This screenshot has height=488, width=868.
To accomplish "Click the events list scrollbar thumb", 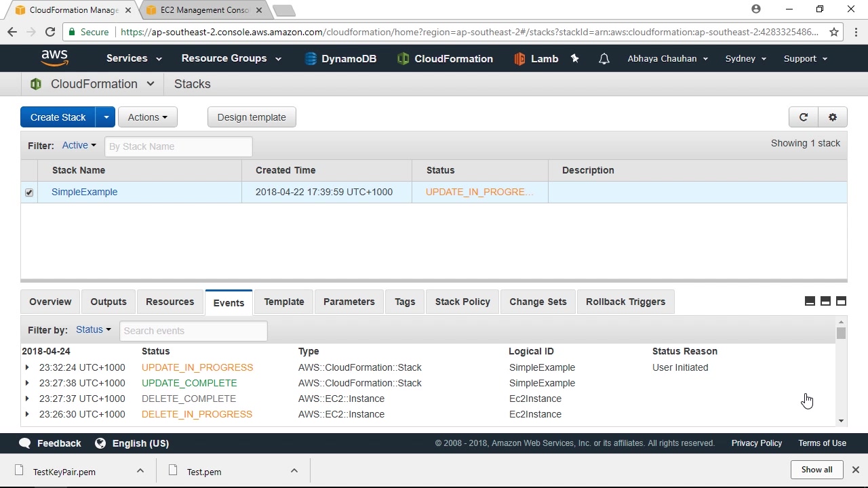I will (841, 333).
